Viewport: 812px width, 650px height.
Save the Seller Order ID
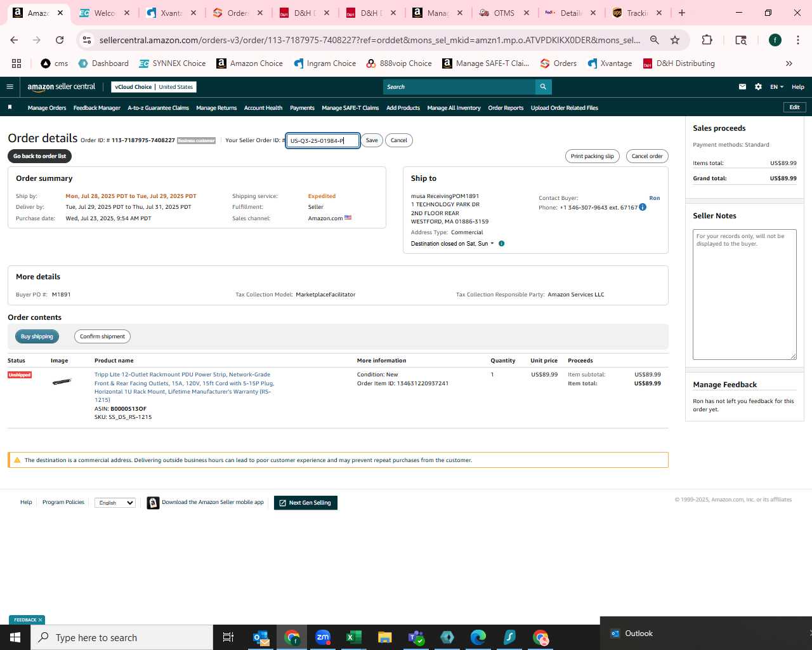click(x=372, y=140)
